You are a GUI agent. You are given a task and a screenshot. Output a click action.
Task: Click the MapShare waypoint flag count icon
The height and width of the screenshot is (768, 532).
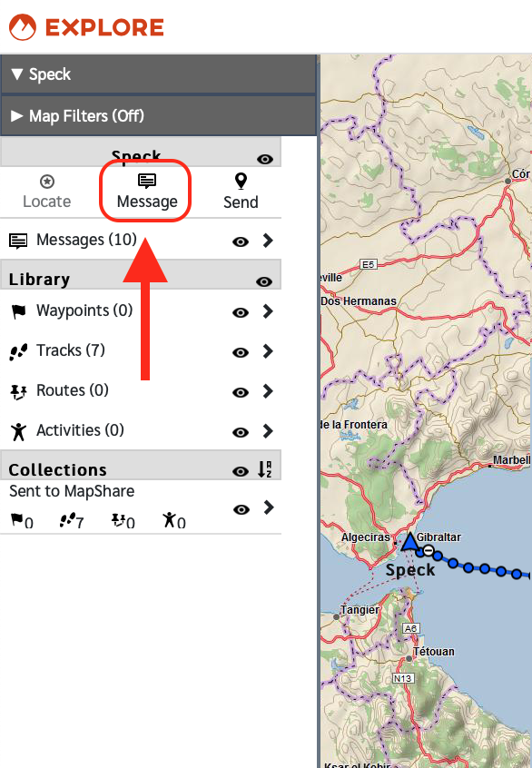(x=16, y=519)
